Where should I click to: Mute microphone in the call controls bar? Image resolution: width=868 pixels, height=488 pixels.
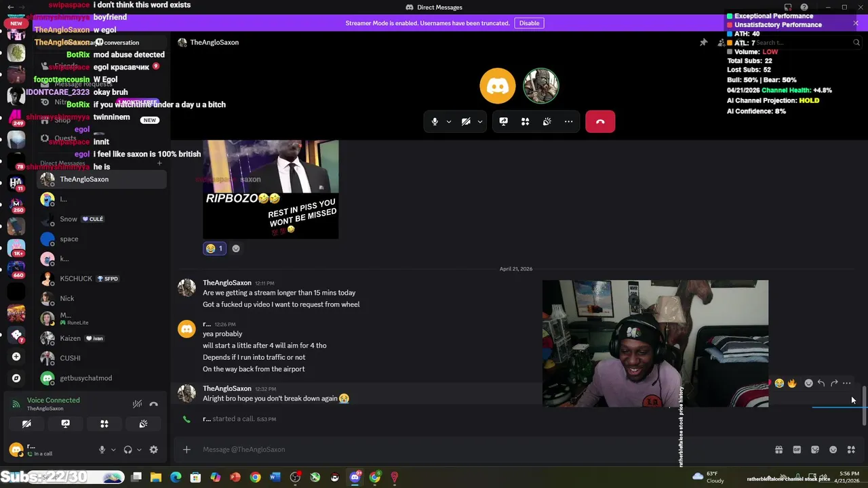coord(435,121)
